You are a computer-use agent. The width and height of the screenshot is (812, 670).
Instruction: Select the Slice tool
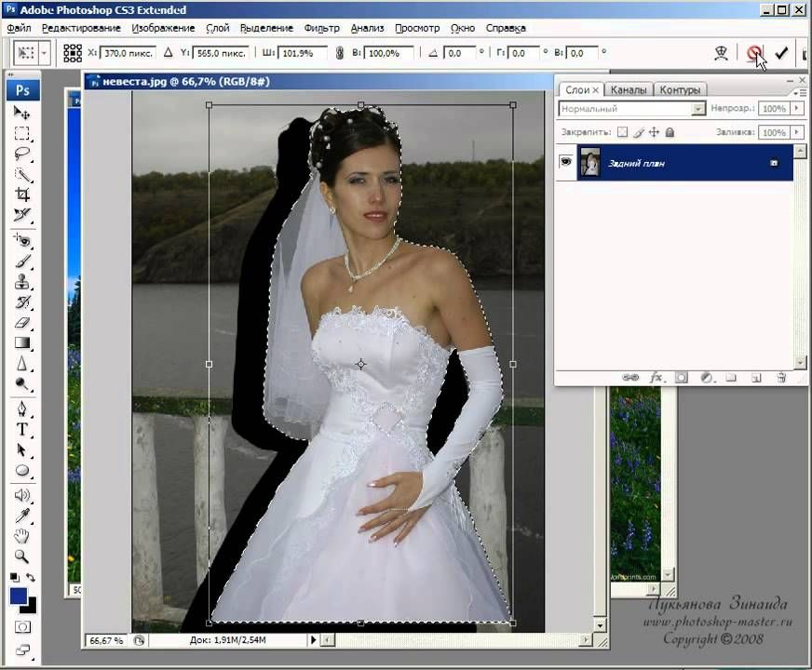pos(21,215)
